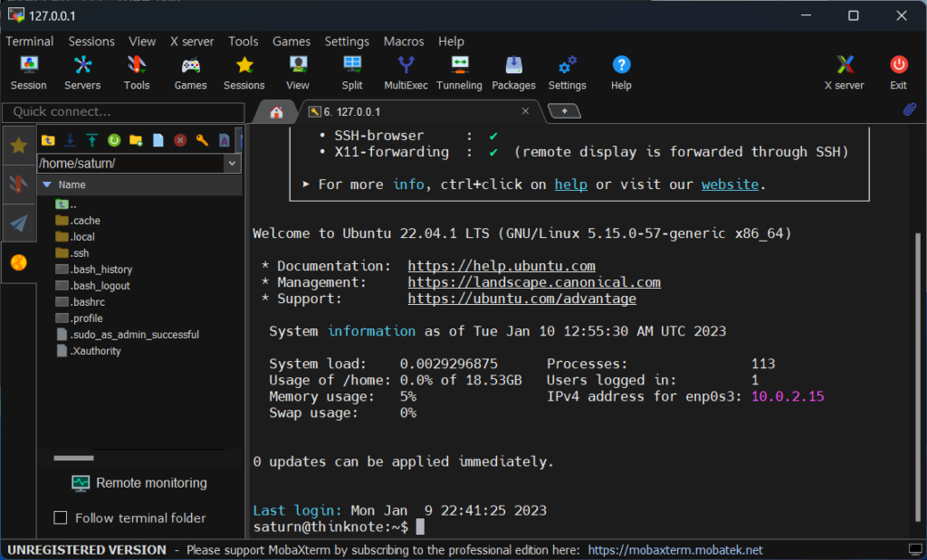Click the ASCII mode 'A' file icon
This screenshot has height=560, width=927.
point(225,140)
